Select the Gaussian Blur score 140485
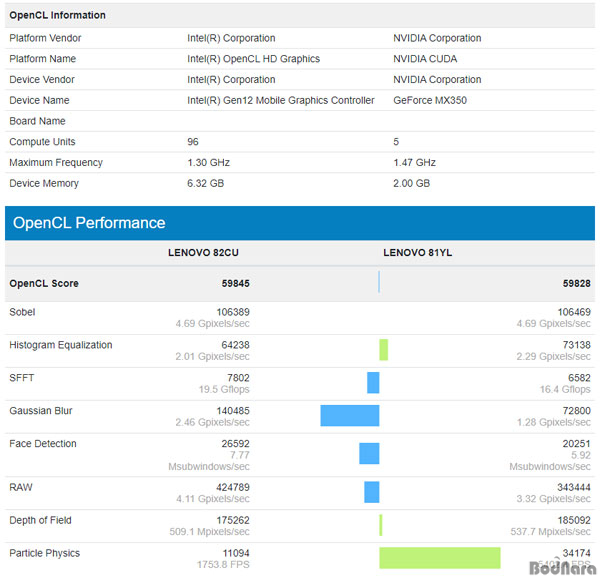 (233, 411)
